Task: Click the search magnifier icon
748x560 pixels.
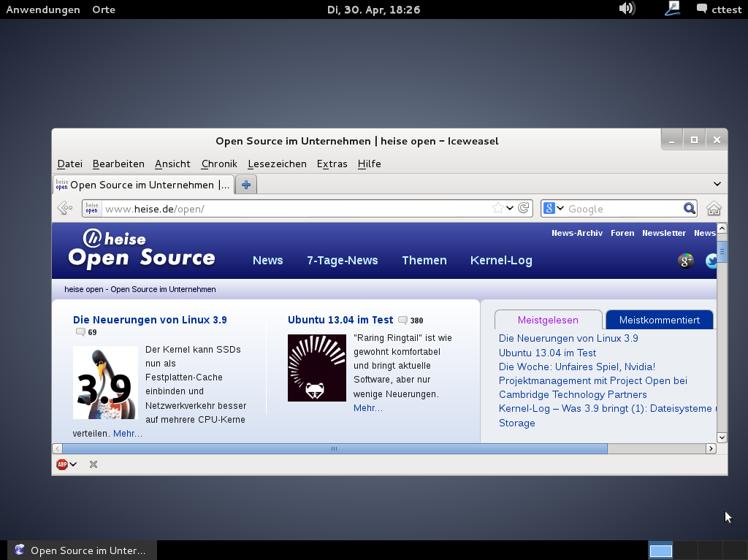Action: pos(689,208)
